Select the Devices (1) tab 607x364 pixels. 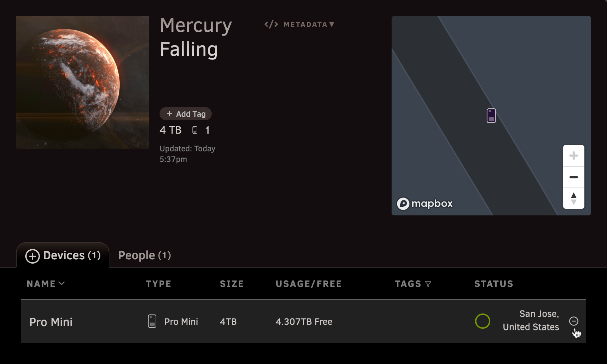(x=63, y=255)
